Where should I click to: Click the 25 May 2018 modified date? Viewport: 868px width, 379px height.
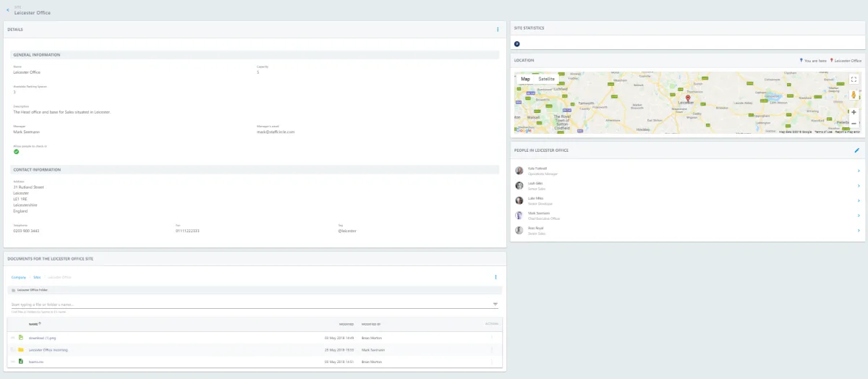(340, 349)
